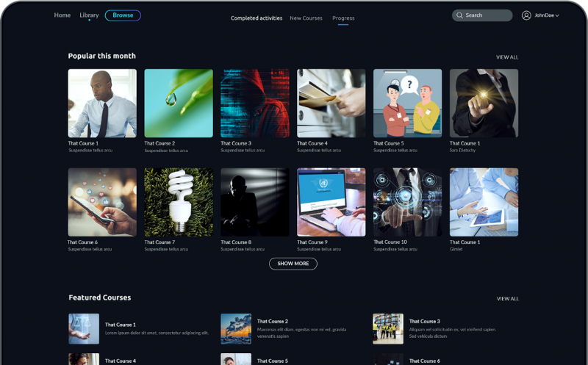Click the featured That Course 6 title
This screenshot has height=365, width=588.
pos(425,361)
